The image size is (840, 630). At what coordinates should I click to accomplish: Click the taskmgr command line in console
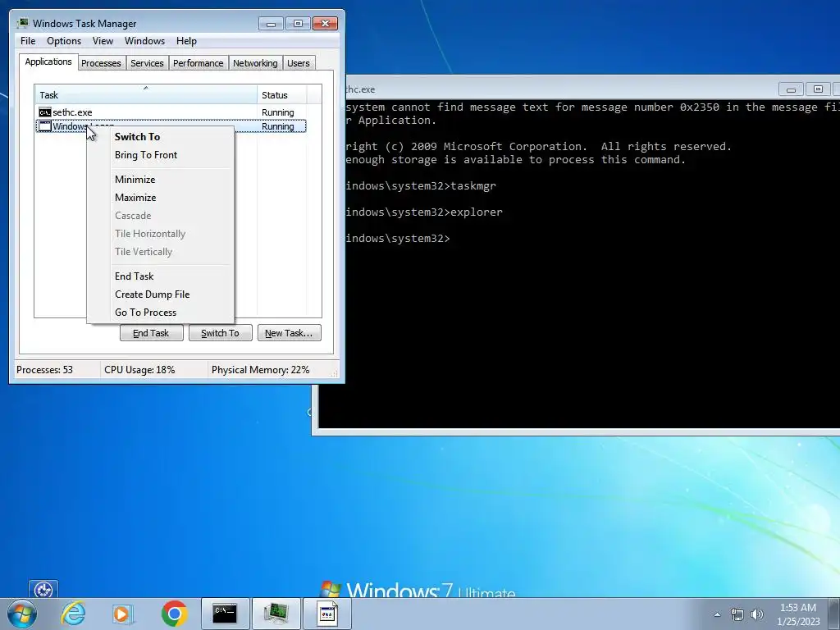tap(421, 186)
